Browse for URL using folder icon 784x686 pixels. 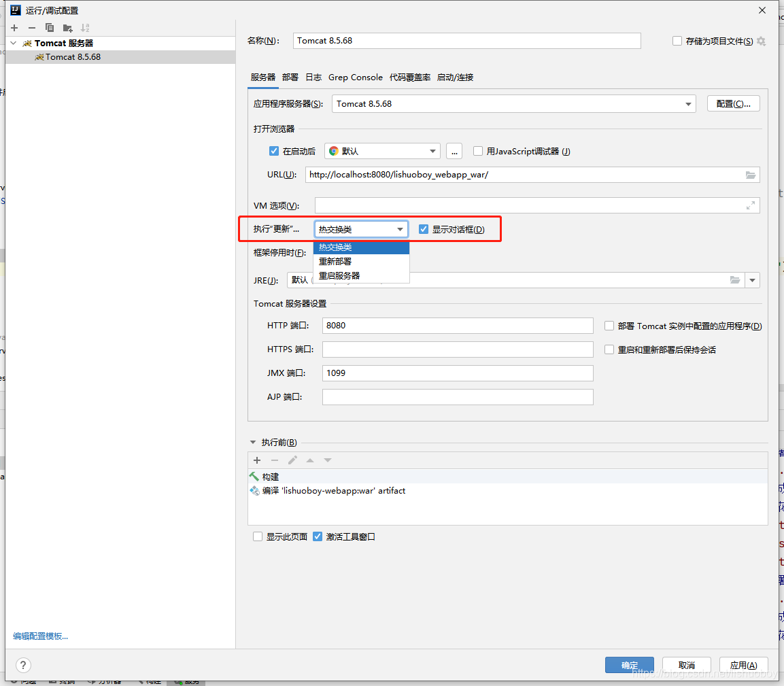click(751, 175)
